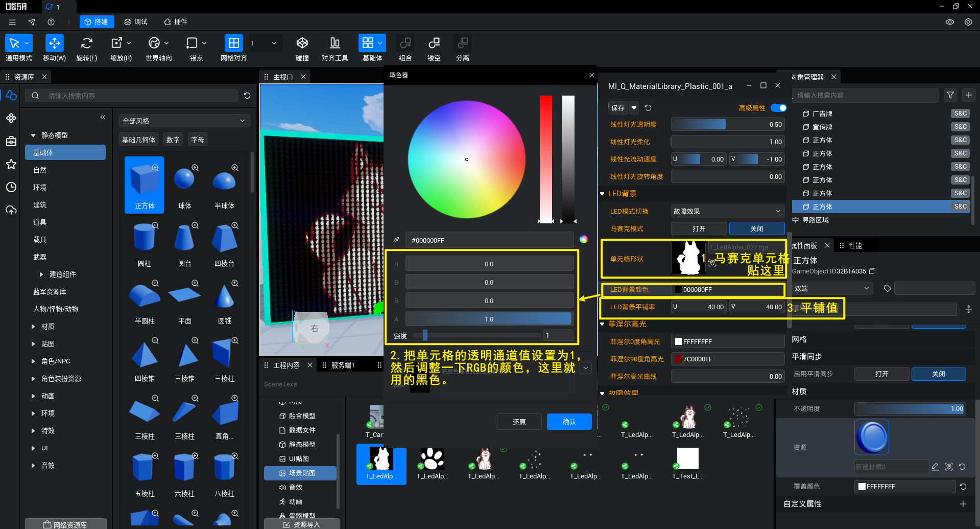Open 网络资源库 button
980x529 pixels.
pyautogui.click(x=66, y=524)
